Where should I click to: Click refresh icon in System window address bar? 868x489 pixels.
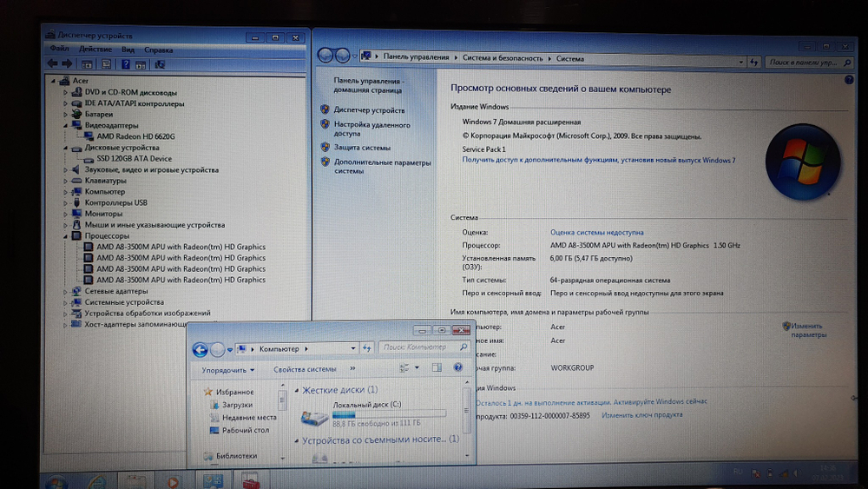point(754,62)
